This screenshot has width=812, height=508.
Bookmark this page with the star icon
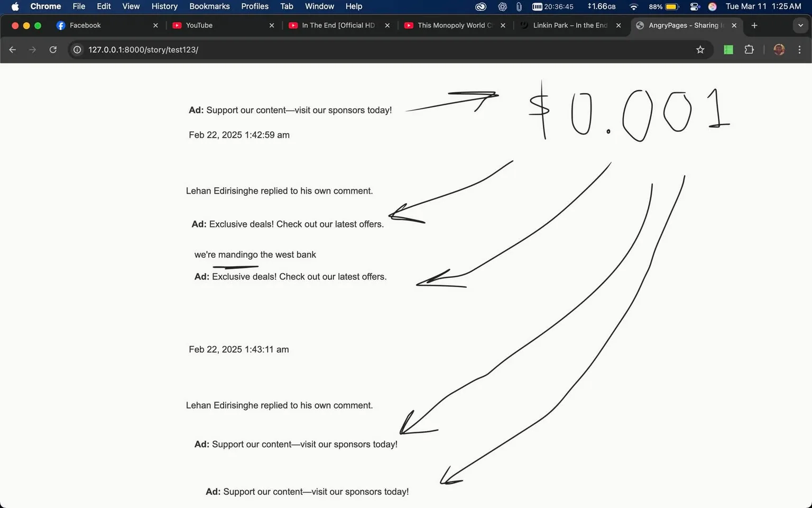(700, 50)
